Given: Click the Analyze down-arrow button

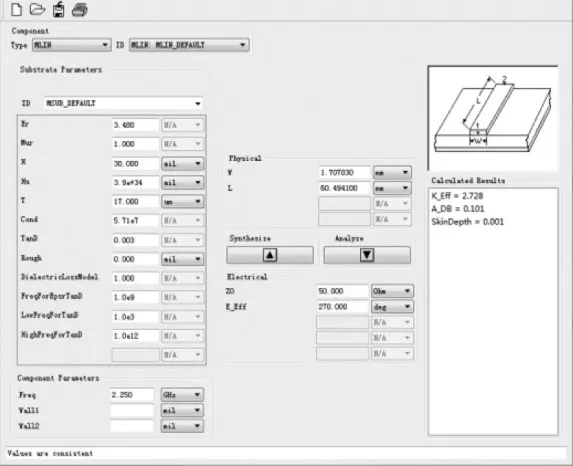Looking at the screenshot, I should click(367, 255).
